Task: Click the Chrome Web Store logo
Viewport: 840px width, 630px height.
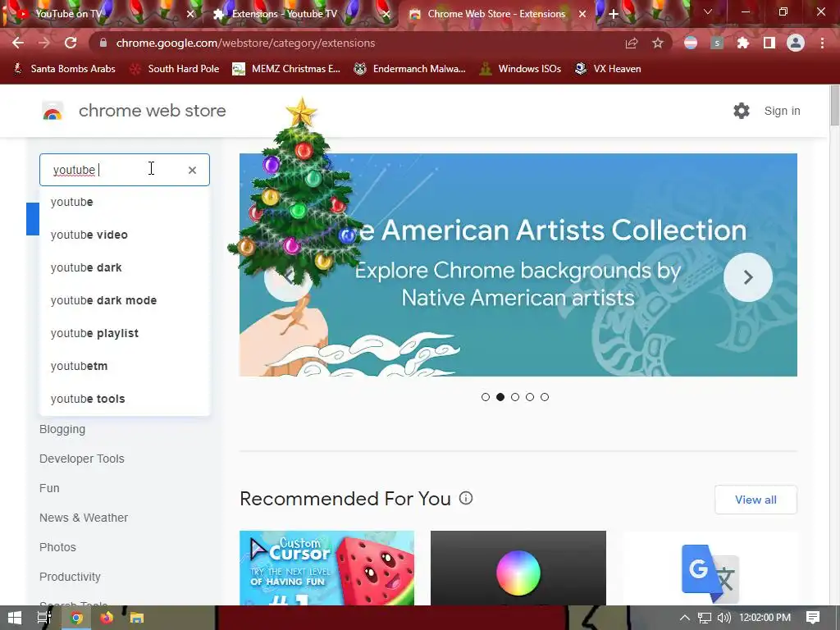Action: (52, 111)
